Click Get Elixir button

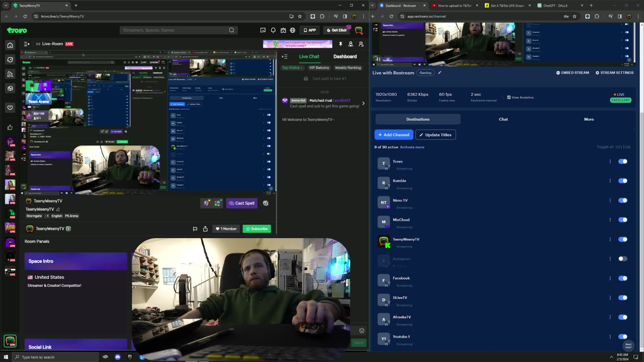tap(337, 30)
